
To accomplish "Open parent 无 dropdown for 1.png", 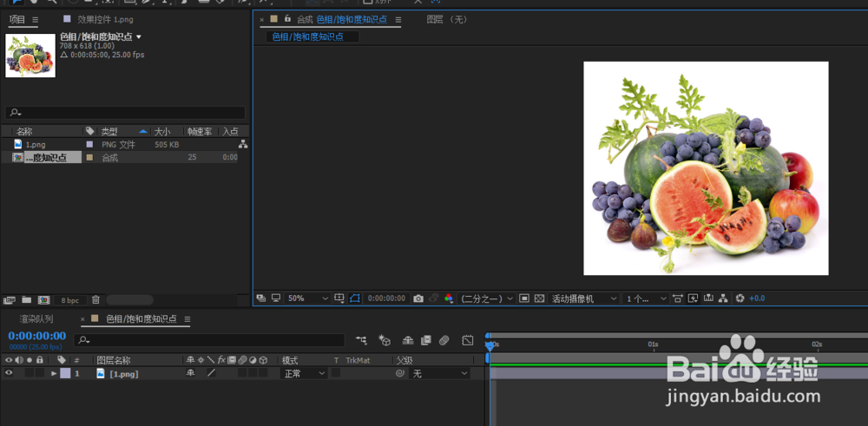I will tap(439, 373).
